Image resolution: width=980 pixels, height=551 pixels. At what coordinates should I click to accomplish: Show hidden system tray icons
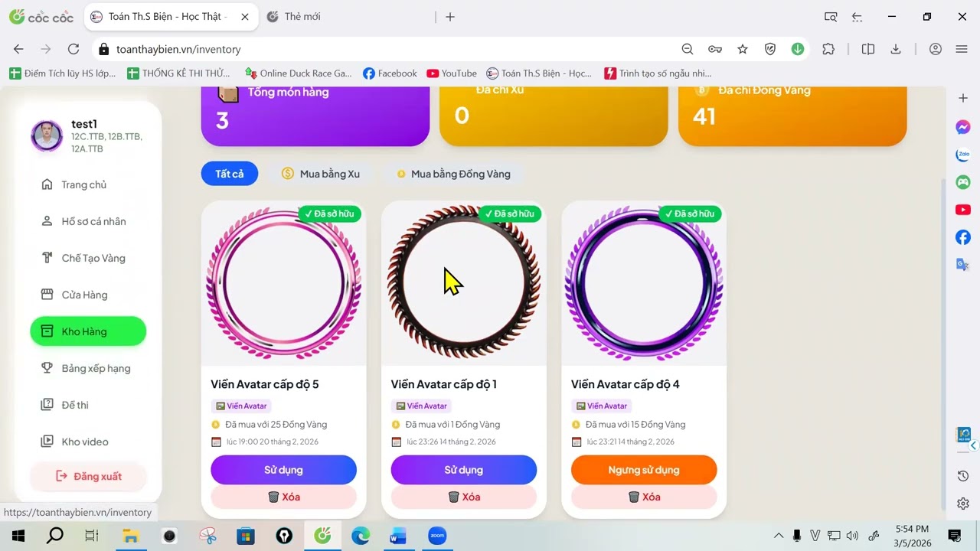click(x=779, y=536)
